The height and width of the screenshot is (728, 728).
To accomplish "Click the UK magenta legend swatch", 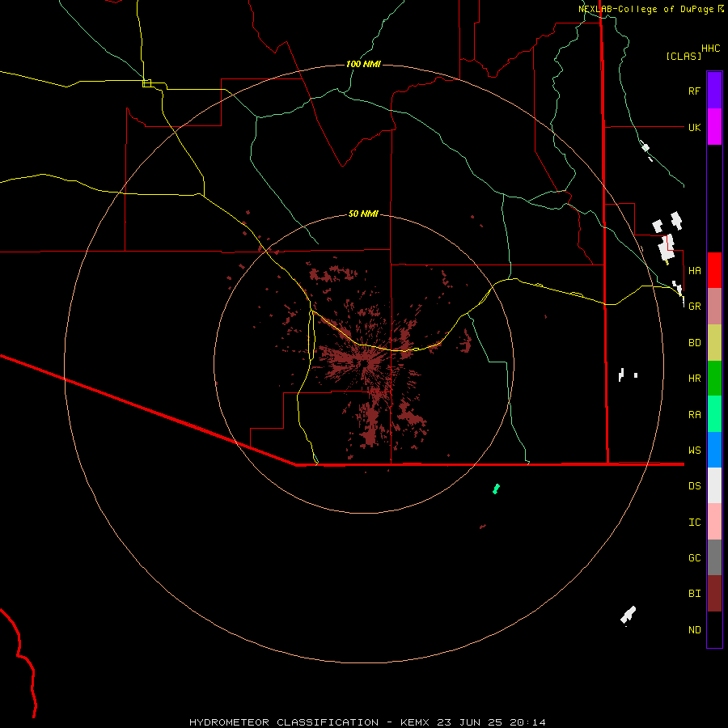I will click(714, 127).
